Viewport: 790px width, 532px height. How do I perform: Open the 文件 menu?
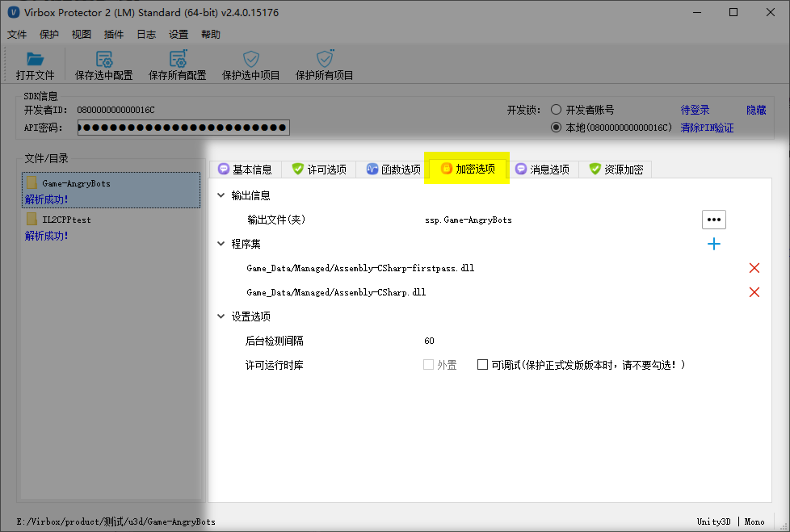coord(17,34)
